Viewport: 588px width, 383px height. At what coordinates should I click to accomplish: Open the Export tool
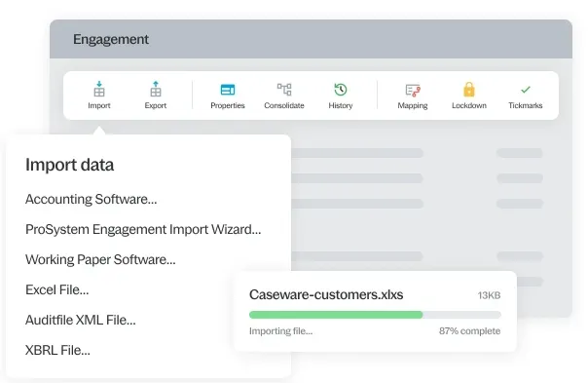point(156,90)
